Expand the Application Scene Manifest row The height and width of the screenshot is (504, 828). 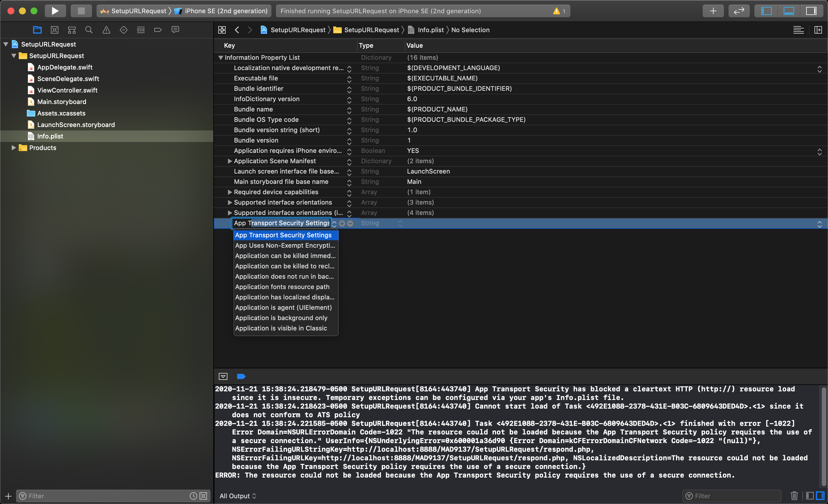pyautogui.click(x=228, y=161)
